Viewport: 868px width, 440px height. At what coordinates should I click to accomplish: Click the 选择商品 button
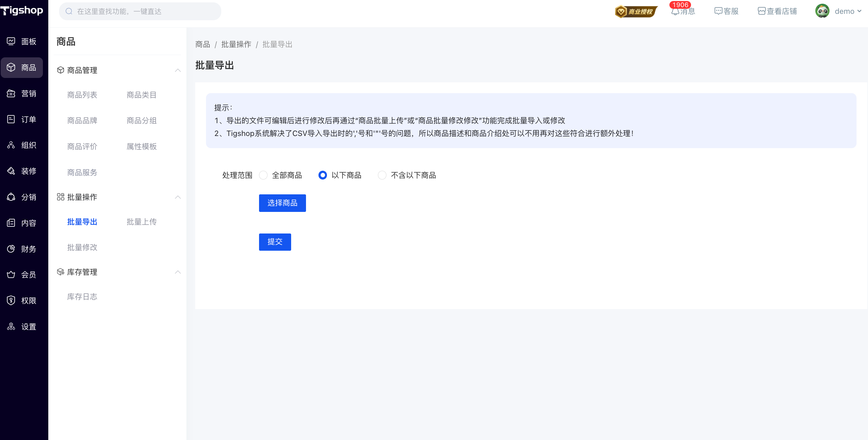click(x=282, y=203)
